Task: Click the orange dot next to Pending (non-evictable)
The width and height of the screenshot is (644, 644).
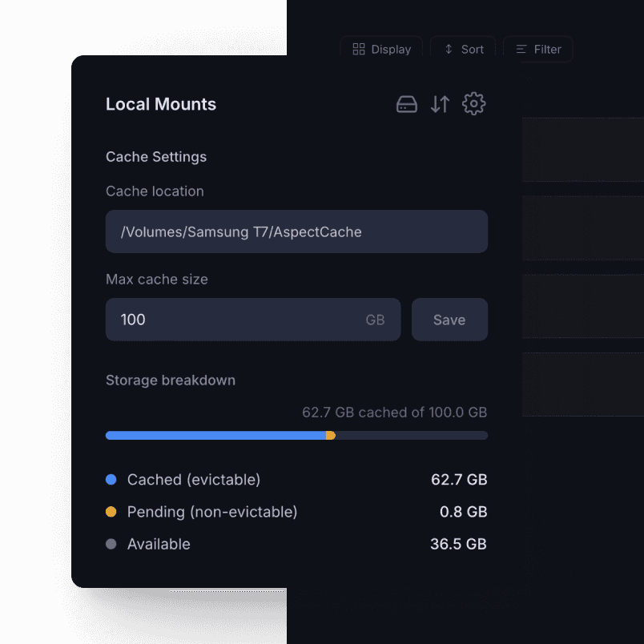Action: [111, 512]
